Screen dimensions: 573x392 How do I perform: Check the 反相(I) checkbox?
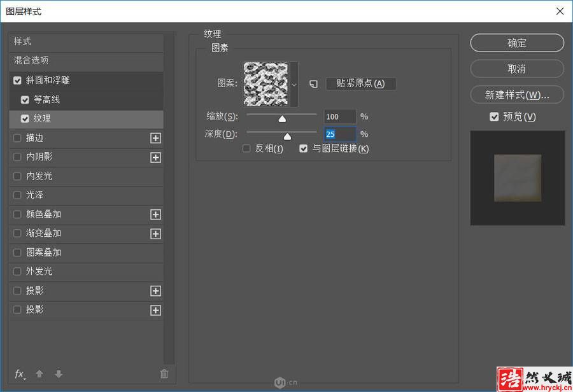(x=246, y=148)
